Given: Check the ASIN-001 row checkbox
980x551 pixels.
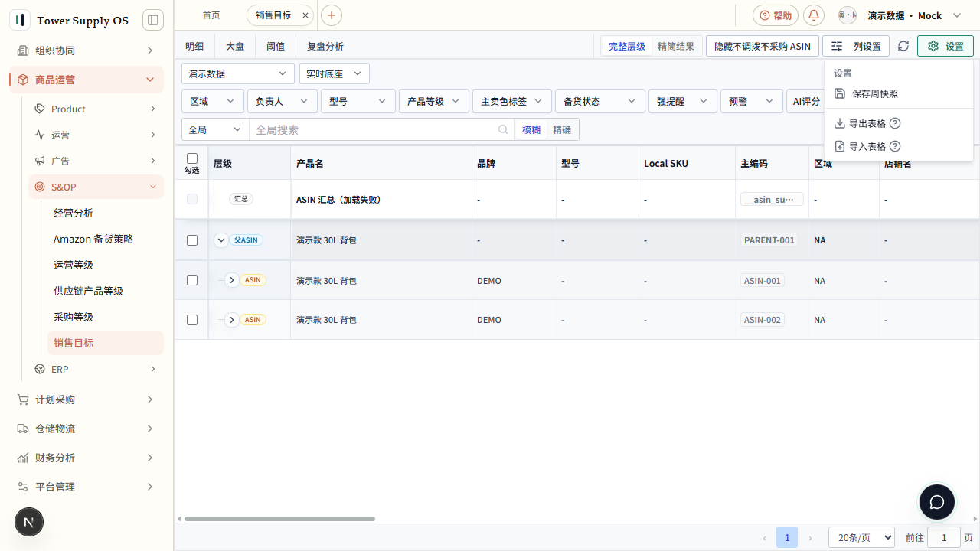Looking at the screenshot, I should pos(192,280).
